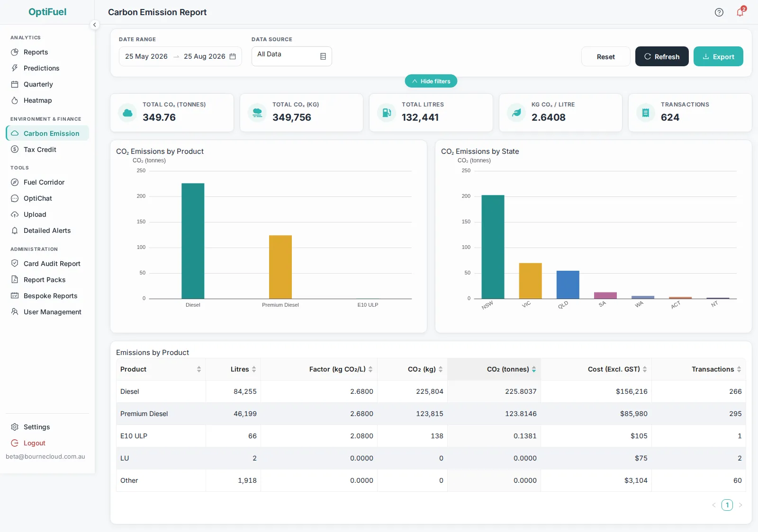Open the Data Source dropdown
The image size is (758, 532).
coord(292,56)
